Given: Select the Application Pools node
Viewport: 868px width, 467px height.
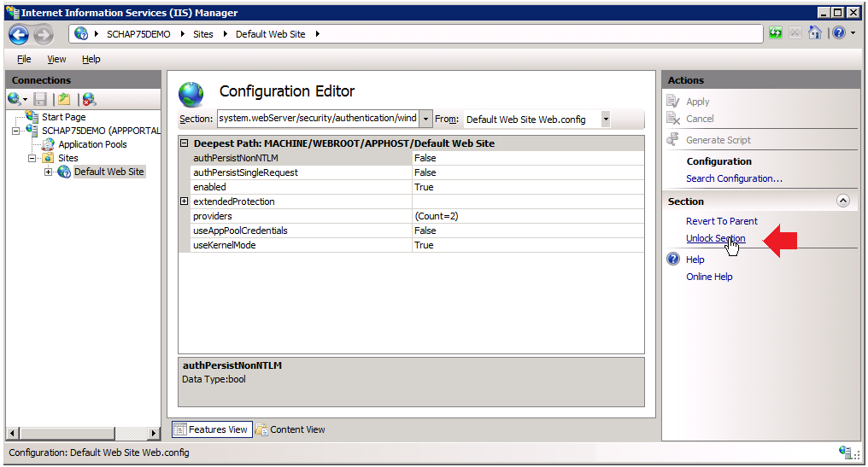Looking at the screenshot, I should point(92,144).
